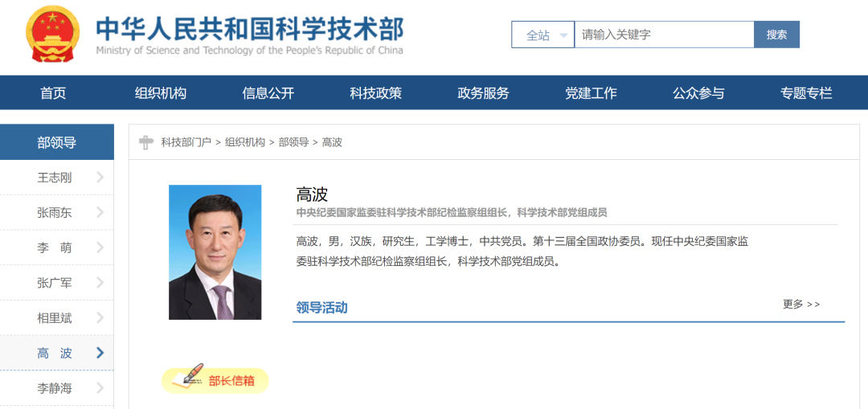Click the chevron beside 高波

(100, 353)
